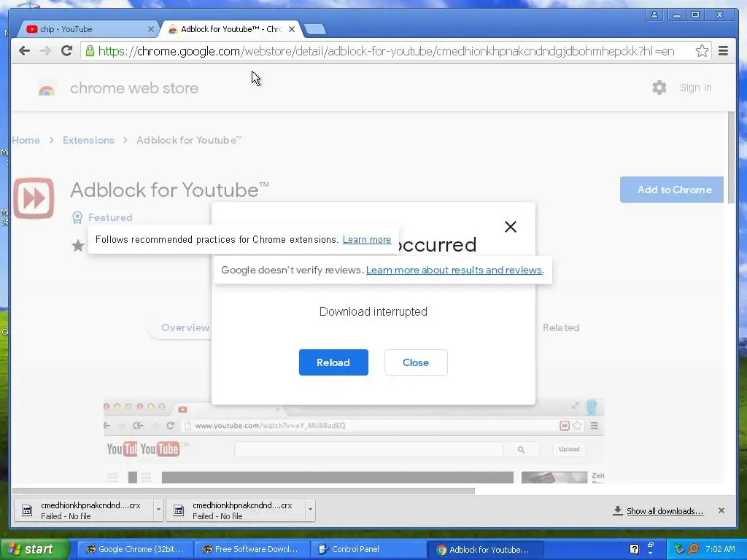
Task: Select the Adblock for Youtube browser tab
Action: (233, 29)
